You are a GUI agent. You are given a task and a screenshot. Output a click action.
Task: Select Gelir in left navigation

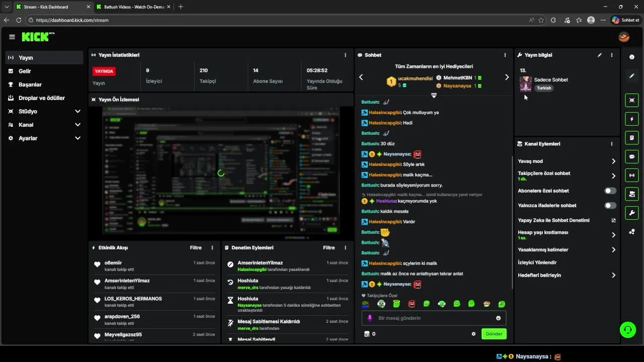[44, 71]
